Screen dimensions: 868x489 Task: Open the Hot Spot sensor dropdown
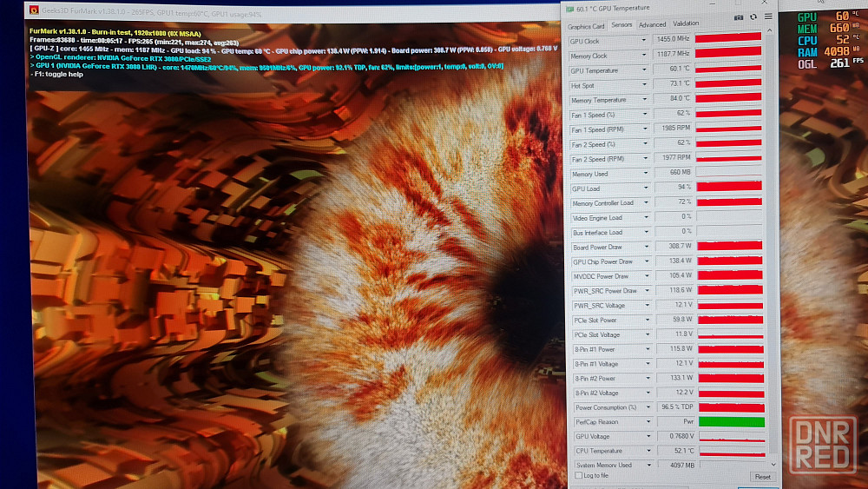[644, 85]
